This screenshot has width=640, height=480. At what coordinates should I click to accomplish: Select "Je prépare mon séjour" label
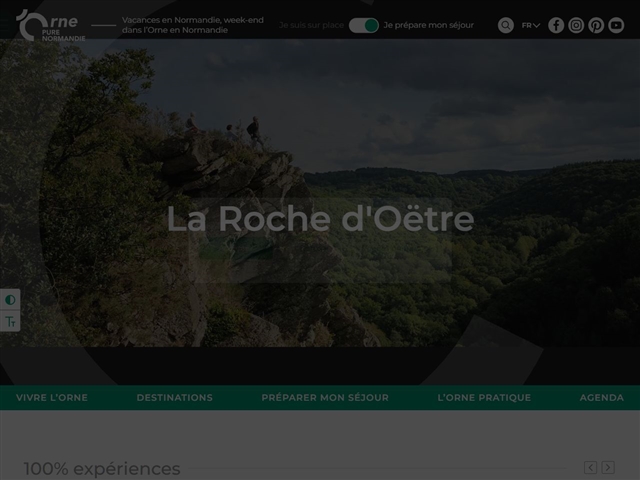point(429,25)
